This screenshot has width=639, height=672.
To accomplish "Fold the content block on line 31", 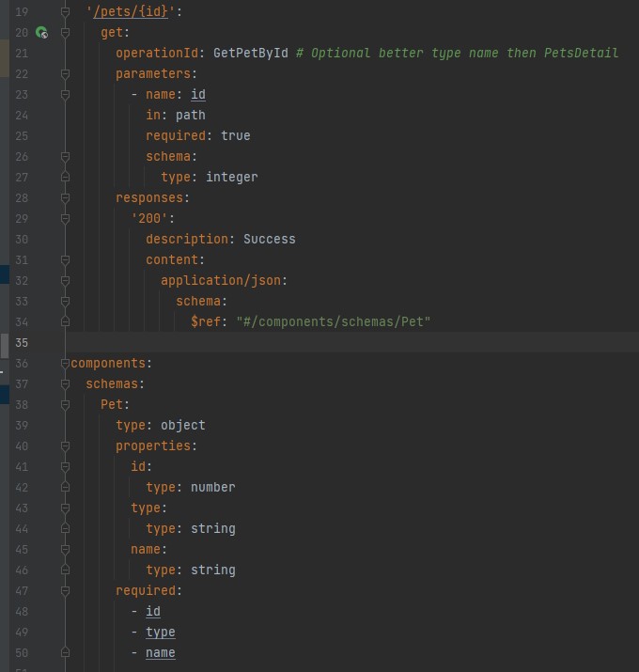I will tap(65, 260).
